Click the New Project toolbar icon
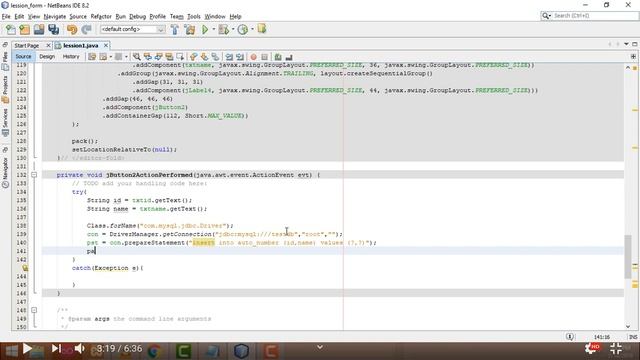Screen dimensions: 640x360 click(25, 29)
